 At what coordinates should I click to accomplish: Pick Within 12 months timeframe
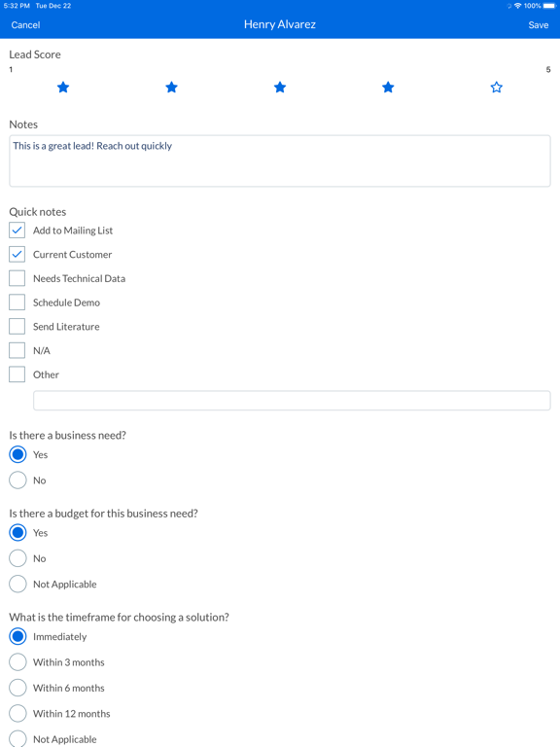[17, 714]
